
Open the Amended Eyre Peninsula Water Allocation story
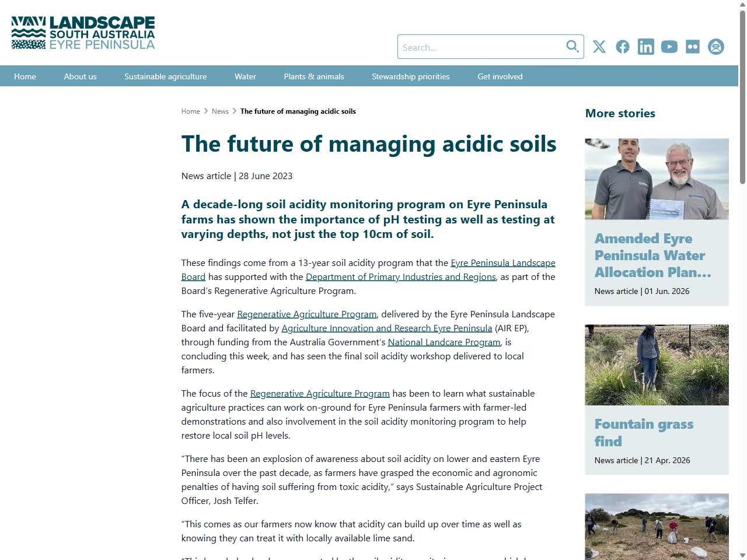tap(653, 256)
